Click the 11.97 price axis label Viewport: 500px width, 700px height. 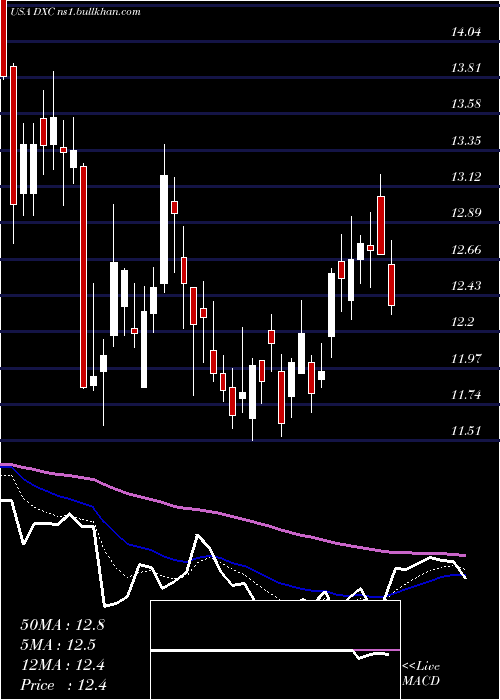point(467,358)
